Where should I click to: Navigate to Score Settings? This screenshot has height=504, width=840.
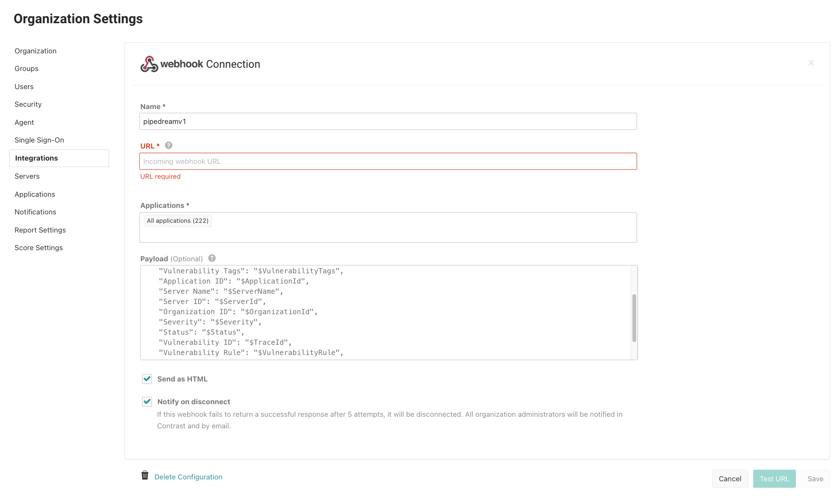pos(39,248)
